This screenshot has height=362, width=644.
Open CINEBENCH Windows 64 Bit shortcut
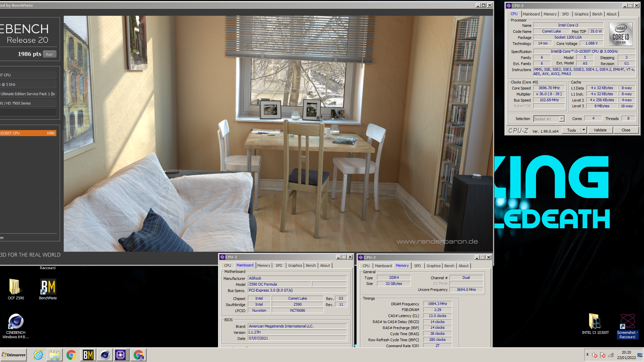coord(16,326)
